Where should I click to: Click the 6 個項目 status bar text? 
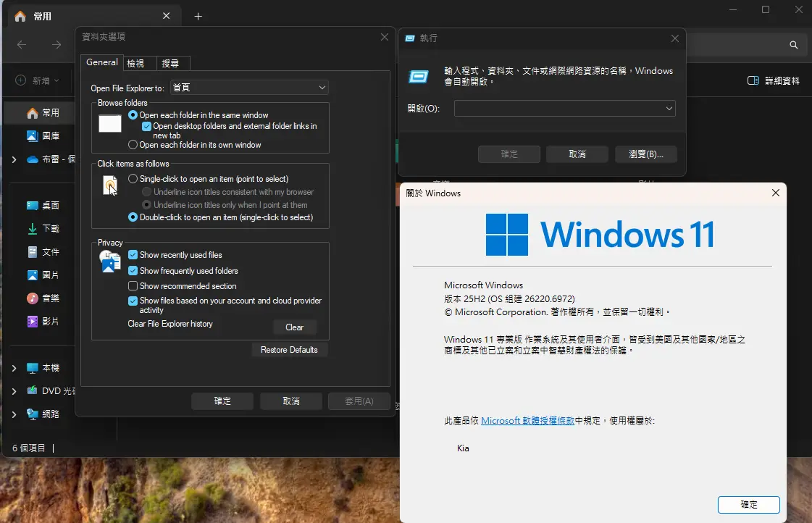29,448
